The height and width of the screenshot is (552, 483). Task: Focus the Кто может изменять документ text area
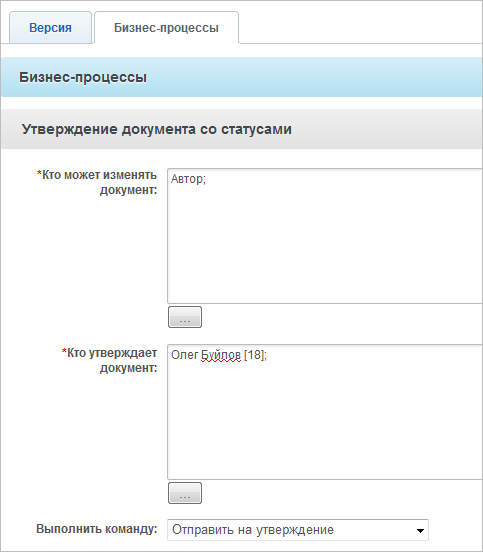pyautogui.click(x=325, y=236)
